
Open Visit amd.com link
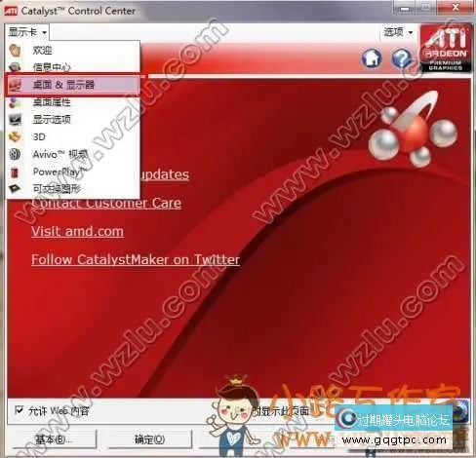(77, 232)
